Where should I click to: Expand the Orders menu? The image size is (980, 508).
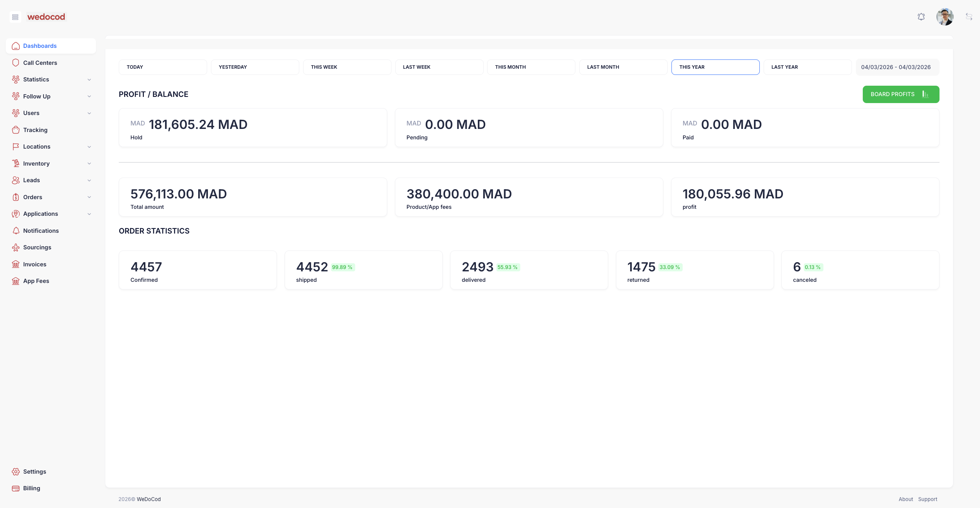tap(89, 197)
